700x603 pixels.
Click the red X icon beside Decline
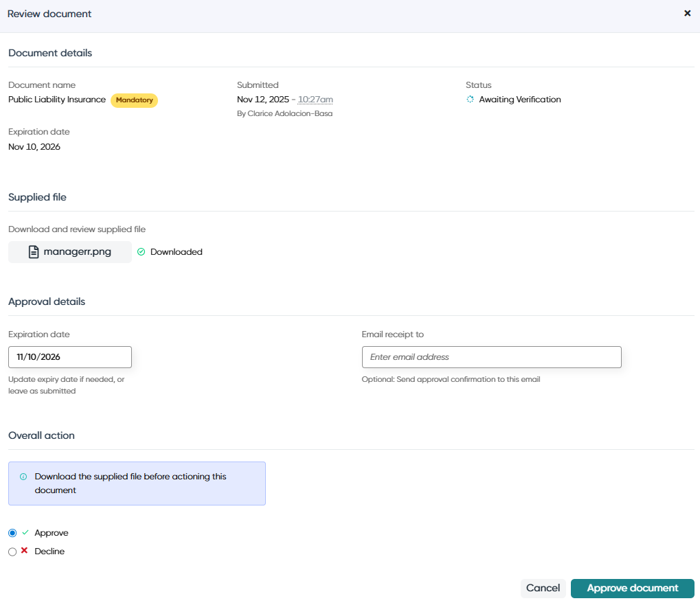tap(25, 550)
